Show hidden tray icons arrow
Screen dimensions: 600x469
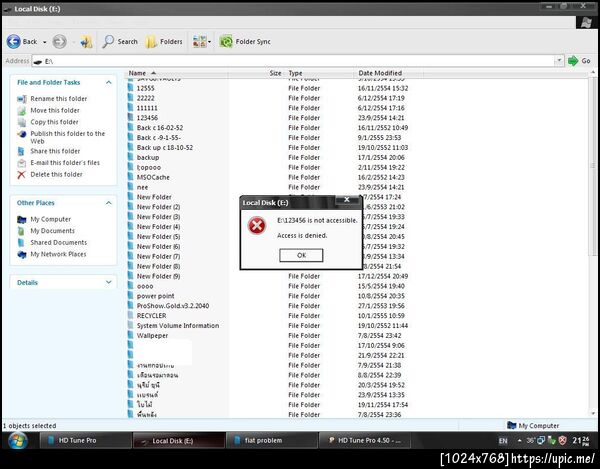click(519, 440)
